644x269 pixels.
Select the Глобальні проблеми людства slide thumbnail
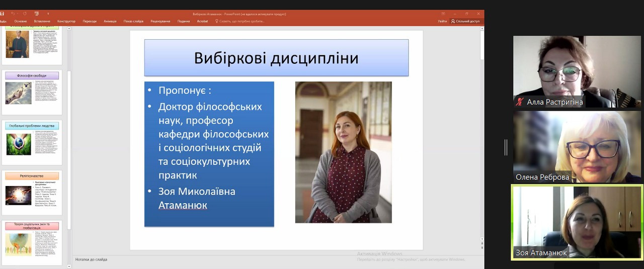coord(32,143)
